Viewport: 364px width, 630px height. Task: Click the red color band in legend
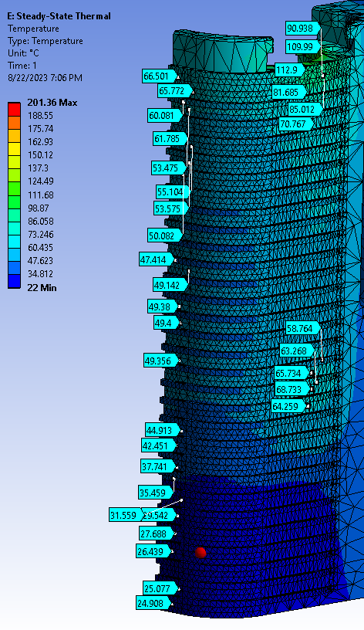(14, 110)
